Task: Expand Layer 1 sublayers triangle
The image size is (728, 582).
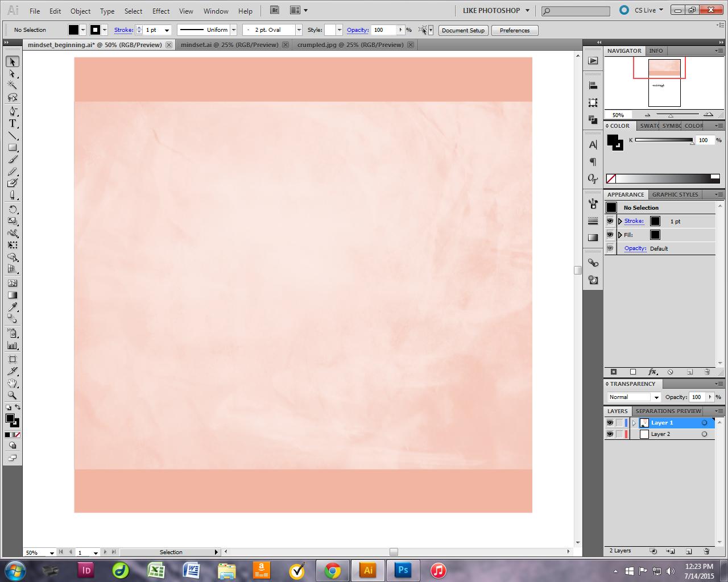Action: point(634,423)
